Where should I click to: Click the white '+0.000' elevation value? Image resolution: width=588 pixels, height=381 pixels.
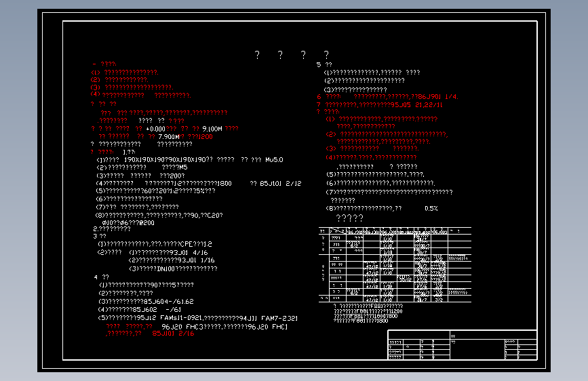point(155,129)
